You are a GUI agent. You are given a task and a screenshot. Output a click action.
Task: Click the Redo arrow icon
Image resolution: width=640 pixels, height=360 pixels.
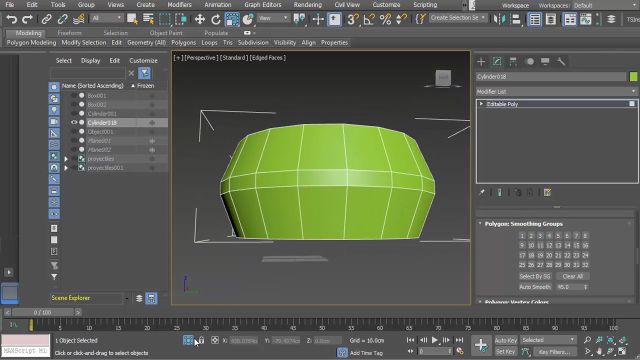pyautogui.click(x=27, y=19)
